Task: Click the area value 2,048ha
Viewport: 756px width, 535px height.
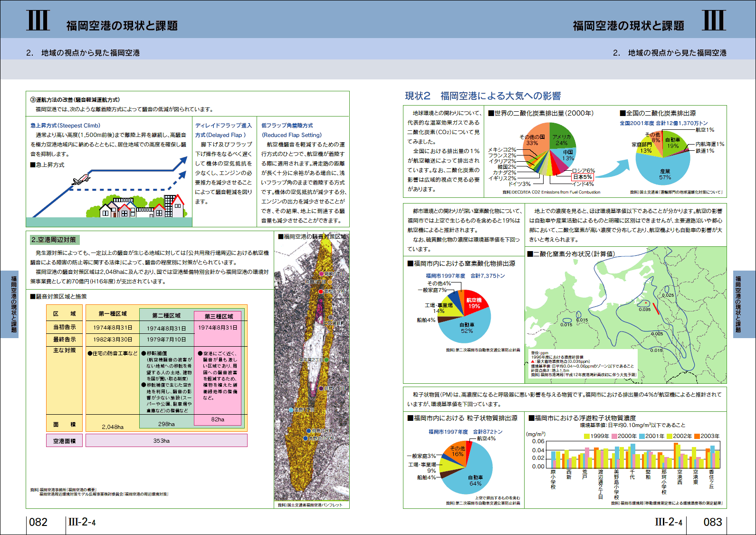Action: (x=113, y=427)
